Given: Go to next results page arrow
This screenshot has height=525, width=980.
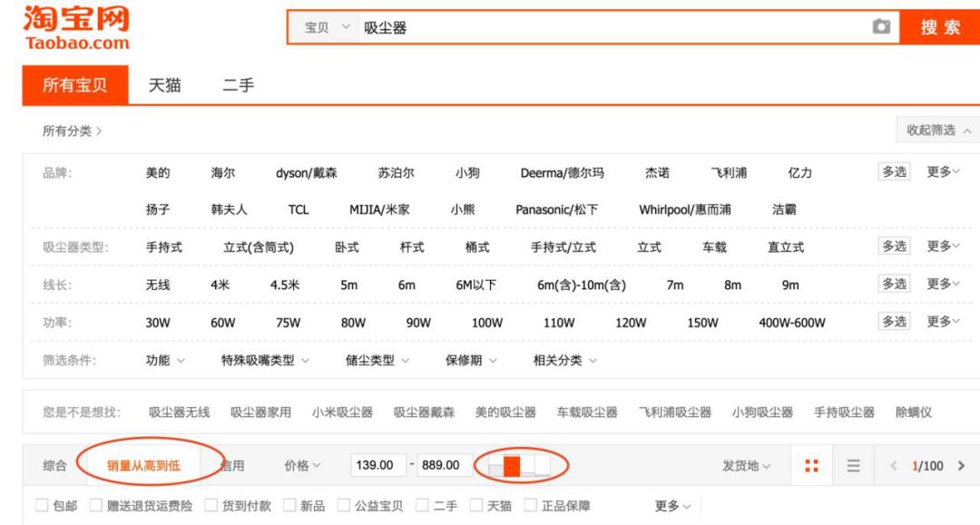Looking at the screenshot, I should point(961,466).
